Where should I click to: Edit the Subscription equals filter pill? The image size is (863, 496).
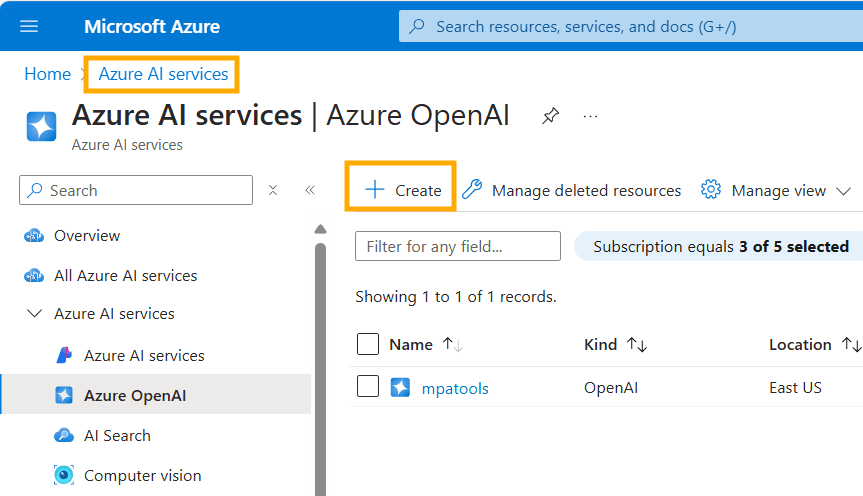[719, 246]
